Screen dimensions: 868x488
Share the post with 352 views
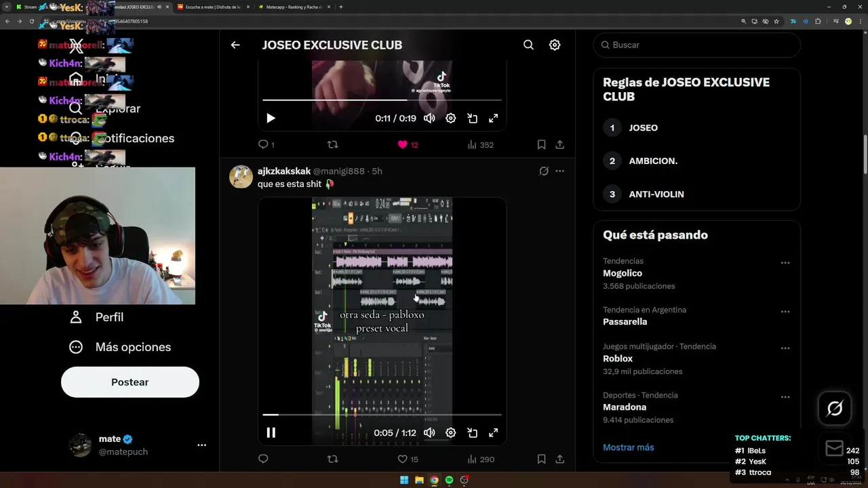pyautogui.click(x=559, y=144)
